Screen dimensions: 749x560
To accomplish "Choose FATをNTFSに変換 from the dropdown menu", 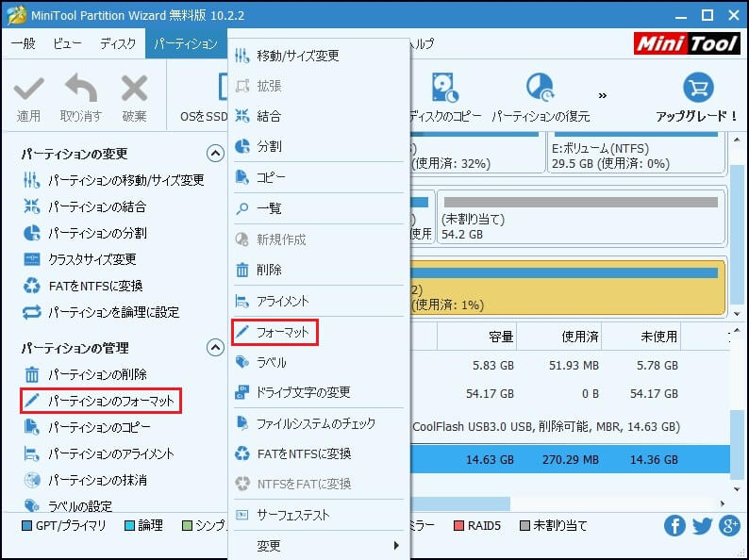I will coord(319,453).
